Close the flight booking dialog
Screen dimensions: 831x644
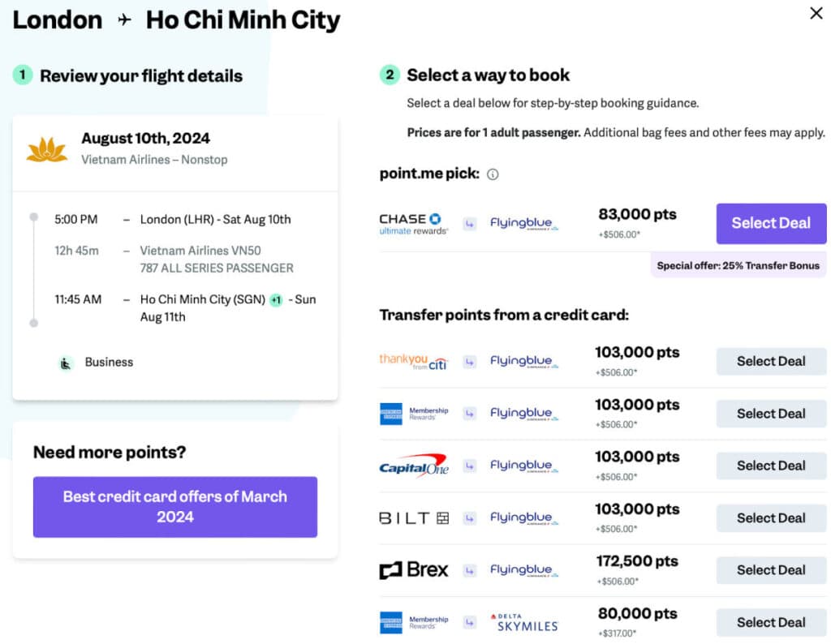816,14
